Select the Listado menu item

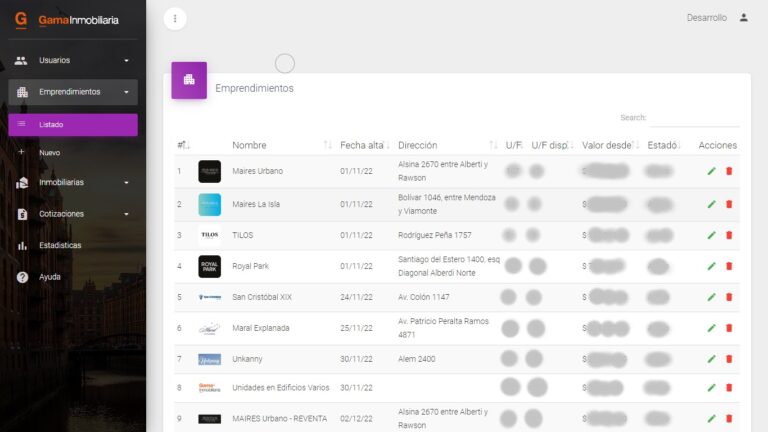click(x=72, y=125)
